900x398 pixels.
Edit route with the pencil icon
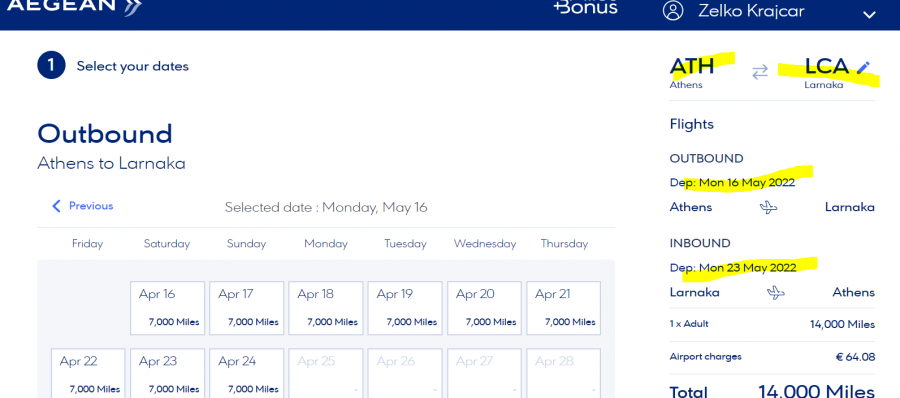coord(863,68)
